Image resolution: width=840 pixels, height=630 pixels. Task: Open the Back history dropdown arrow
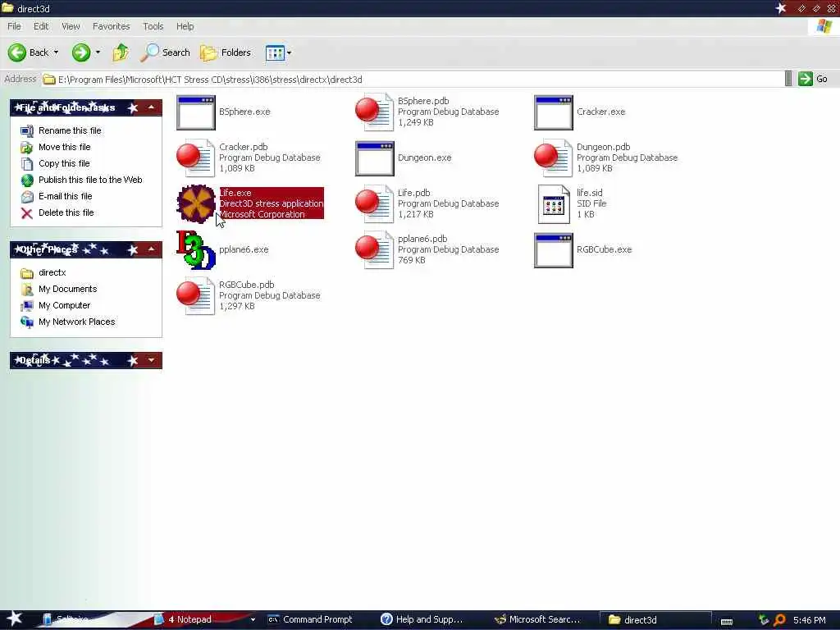(x=56, y=52)
